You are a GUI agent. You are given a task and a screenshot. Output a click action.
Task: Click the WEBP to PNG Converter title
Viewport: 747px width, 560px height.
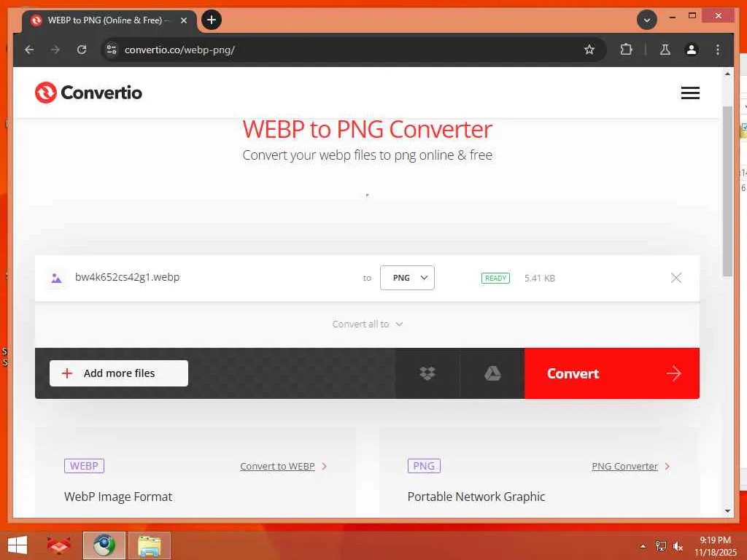(367, 129)
